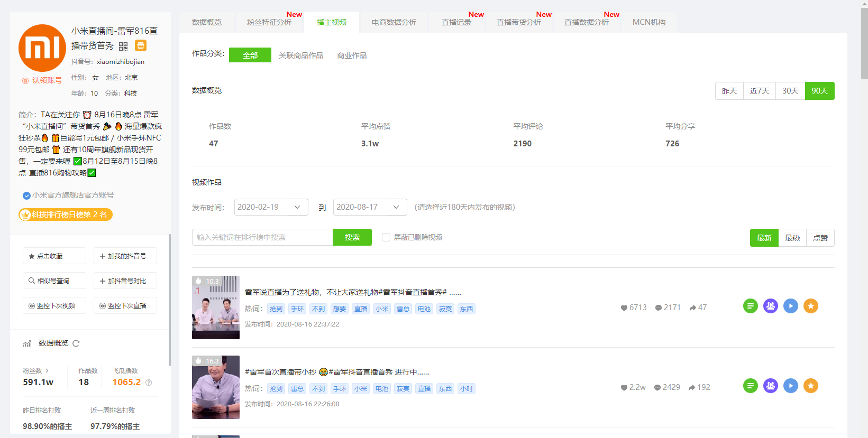The height and width of the screenshot is (438, 868).
Task: Click the 加抖音号对比 compare button
Action: [125, 281]
